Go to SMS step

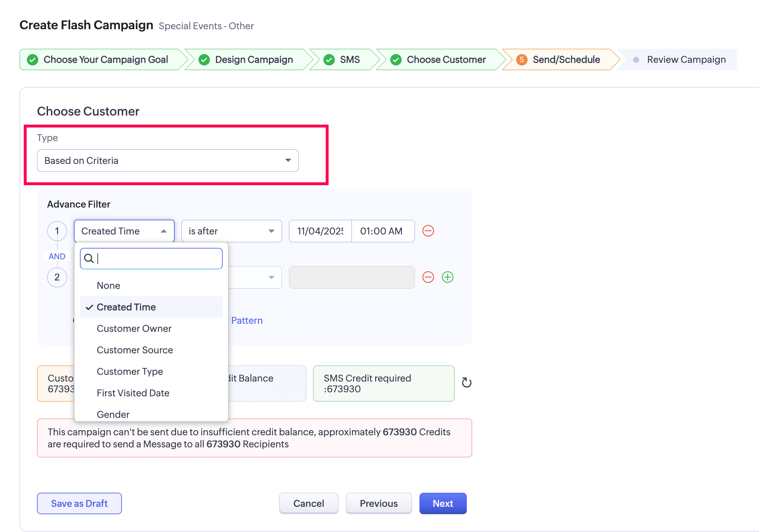click(344, 60)
